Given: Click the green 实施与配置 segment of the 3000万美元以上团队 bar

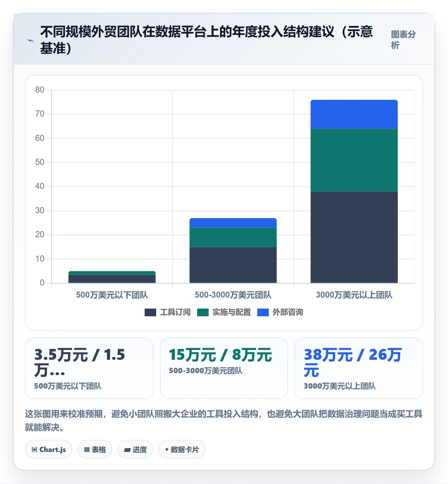Looking at the screenshot, I should pyautogui.click(x=354, y=160).
